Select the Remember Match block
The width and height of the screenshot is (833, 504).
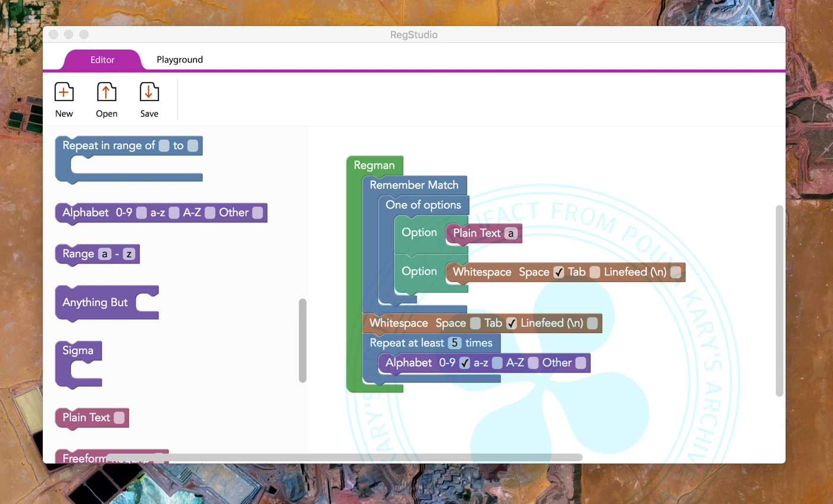tap(414, 184)
